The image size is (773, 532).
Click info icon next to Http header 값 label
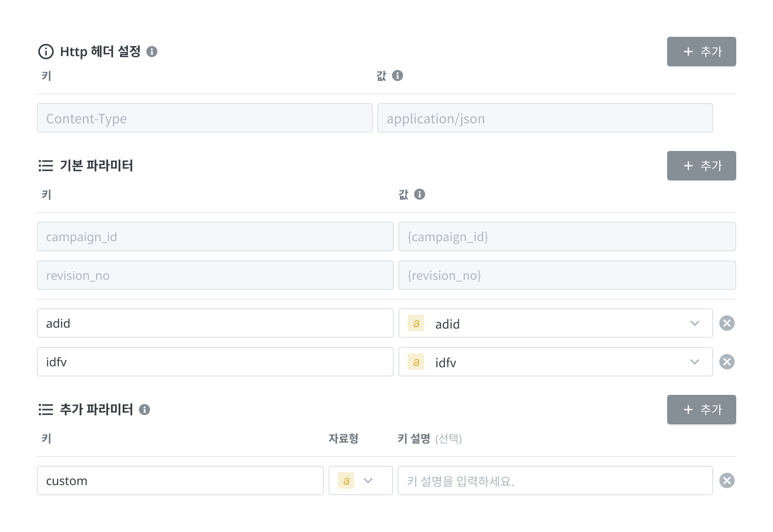pyautogui.click(x=398, y=75)
